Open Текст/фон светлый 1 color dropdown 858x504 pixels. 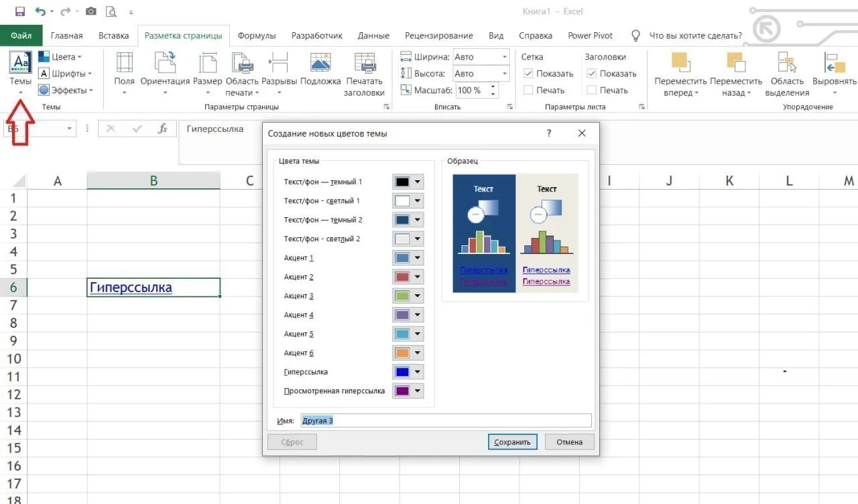click(418, 200)
